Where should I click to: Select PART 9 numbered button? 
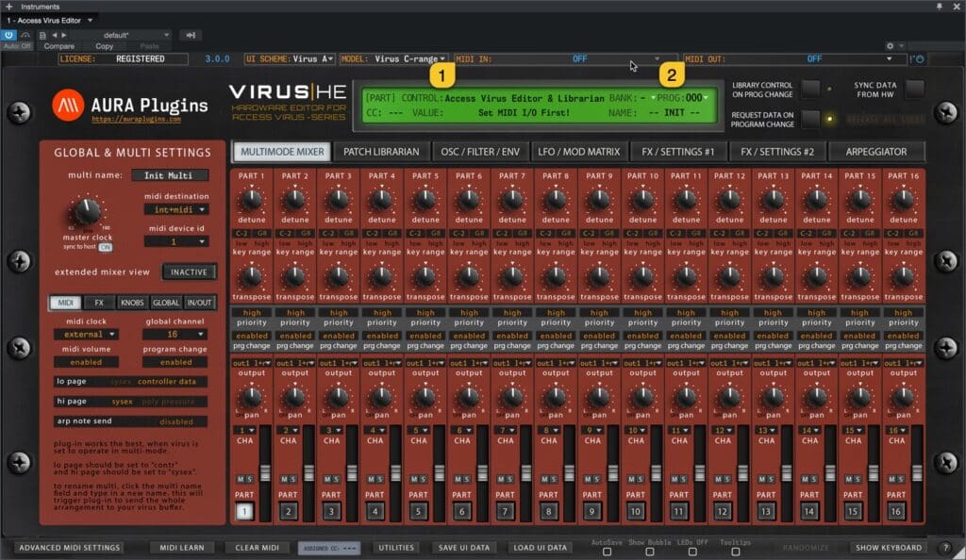pyautogui.click(x=592, y=511)
